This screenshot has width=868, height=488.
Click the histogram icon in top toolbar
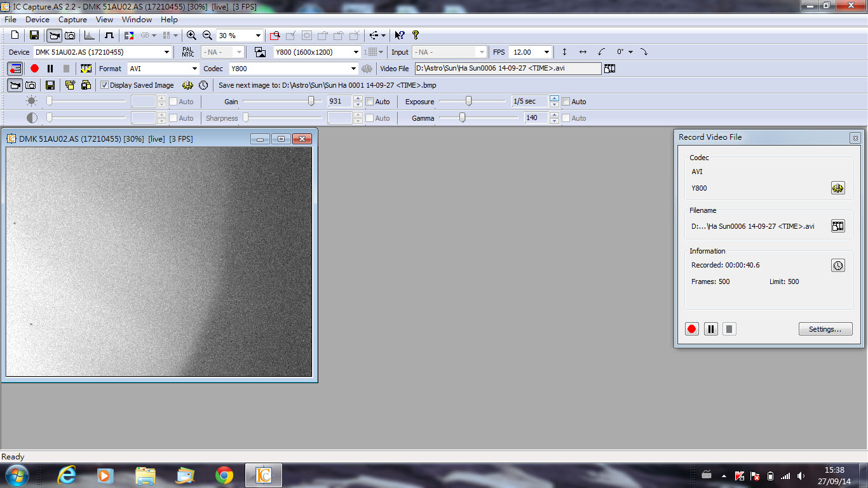coord(90,36)
